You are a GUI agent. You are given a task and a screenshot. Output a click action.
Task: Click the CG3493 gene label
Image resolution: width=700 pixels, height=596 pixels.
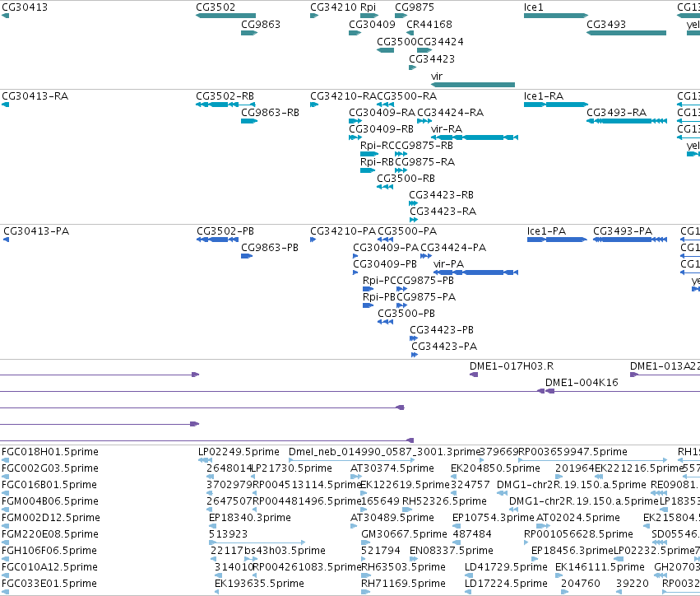[x=606, y=25]
